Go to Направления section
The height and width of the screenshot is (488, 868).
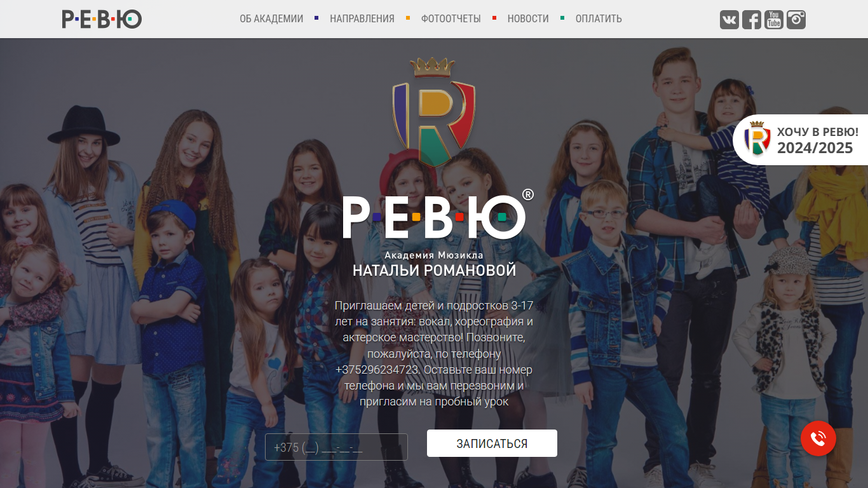pos(362,19)
